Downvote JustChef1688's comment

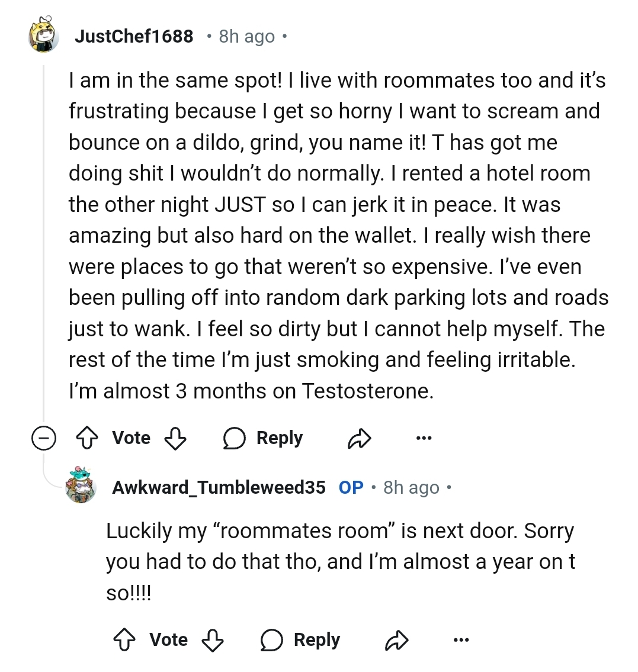(175, 438)
